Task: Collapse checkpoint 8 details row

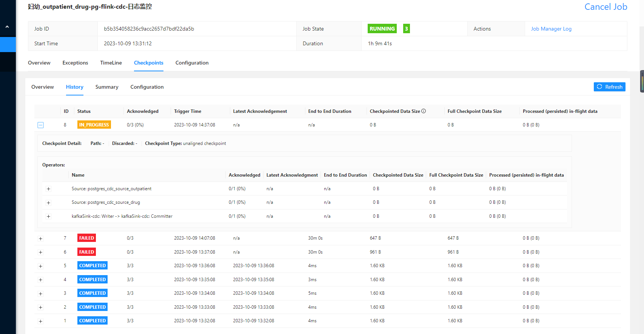Action: pos(41,125)
